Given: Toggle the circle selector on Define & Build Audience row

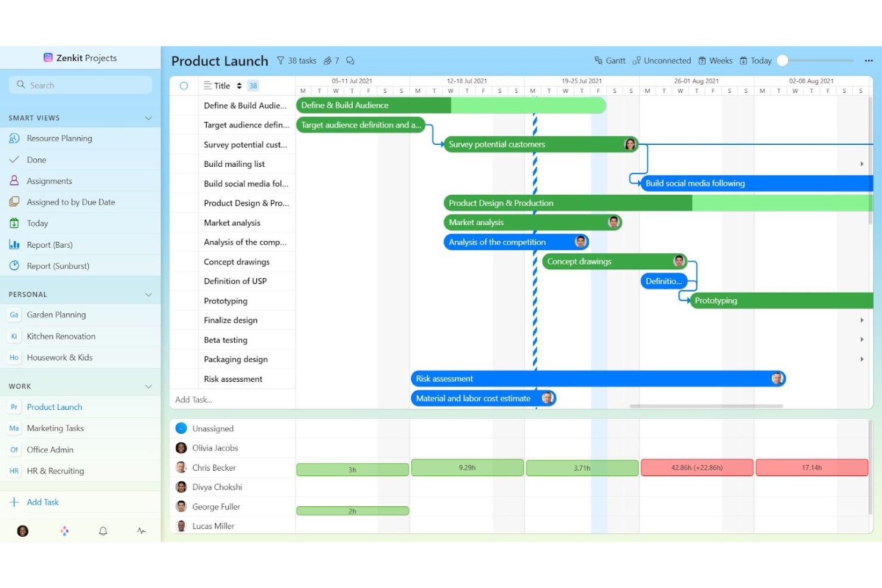Looking at the screenshot, I should [184, 105].
